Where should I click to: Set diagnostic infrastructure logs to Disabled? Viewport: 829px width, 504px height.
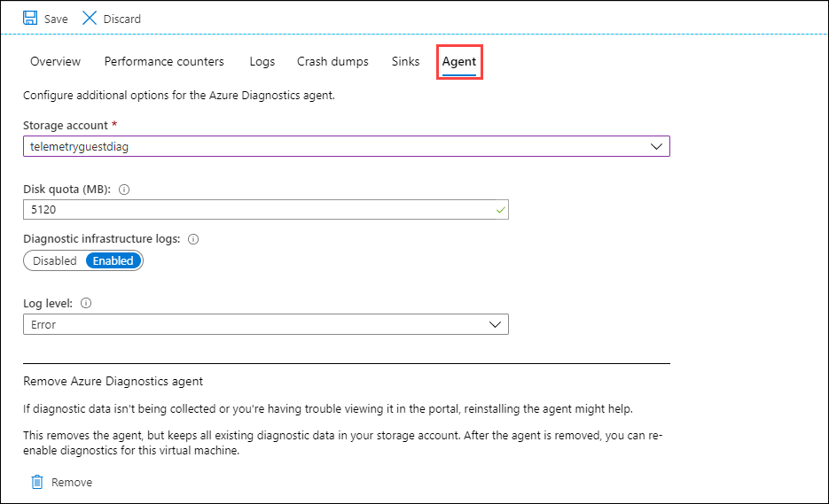(x=55, y=260)
